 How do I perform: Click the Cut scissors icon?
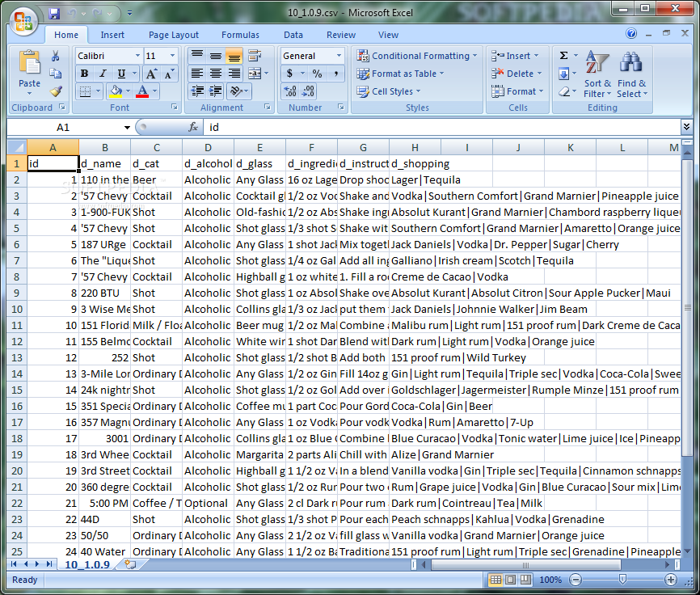[55, 56]
